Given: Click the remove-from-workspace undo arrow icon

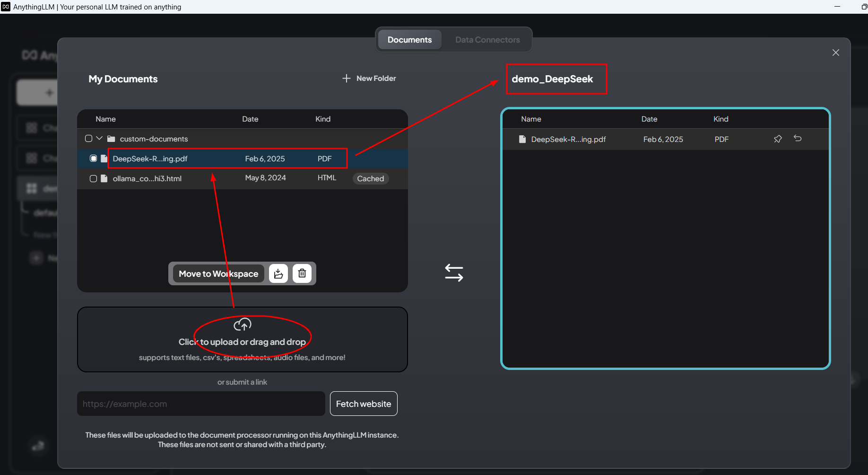Looking at the screenshot, I should tap(798, 138).
